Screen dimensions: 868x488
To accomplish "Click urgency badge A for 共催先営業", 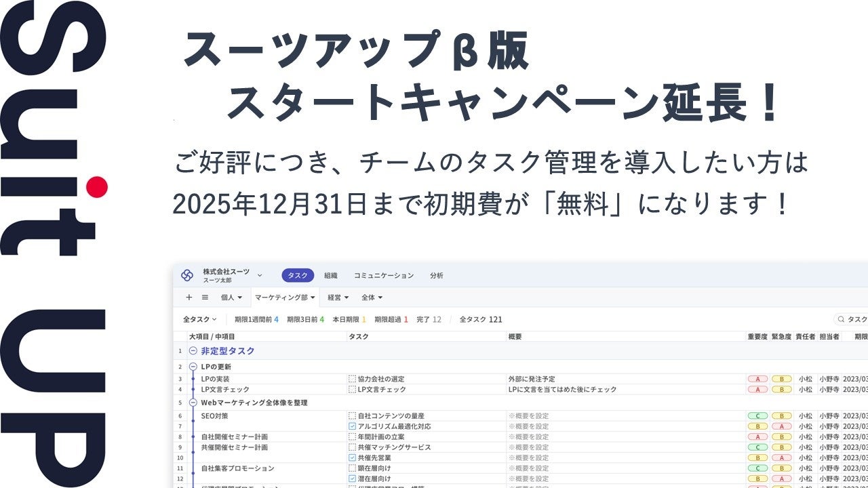I will (x=781, y=457).
